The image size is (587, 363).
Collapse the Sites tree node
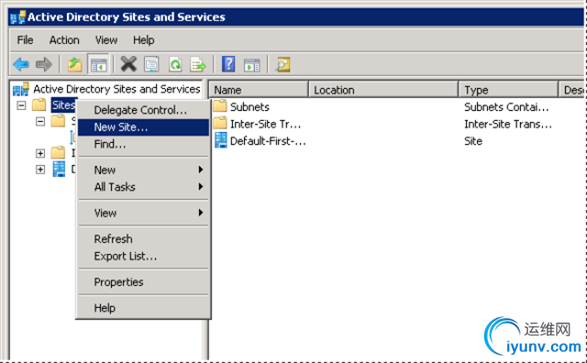(x=22, y=106)
